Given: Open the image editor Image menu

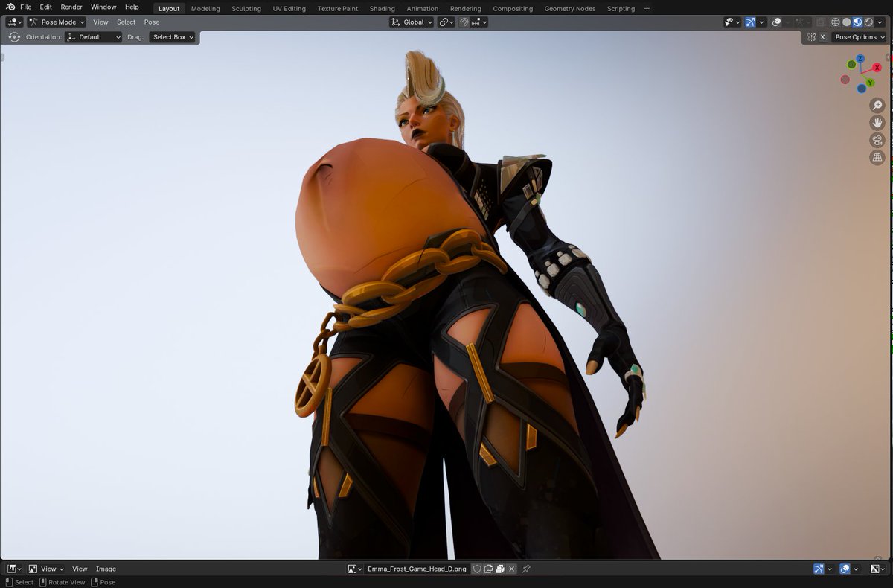Looking at the screenshot, I should pos(106,569).
